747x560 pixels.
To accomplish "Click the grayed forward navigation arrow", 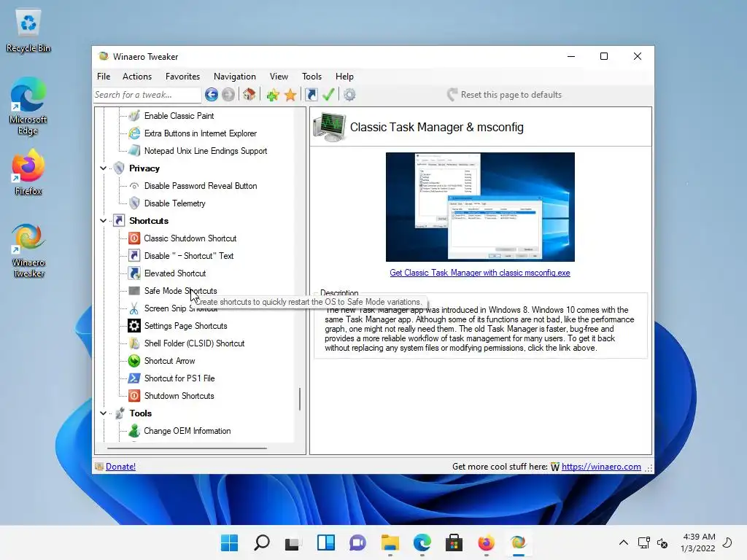I will coord(228,95).
